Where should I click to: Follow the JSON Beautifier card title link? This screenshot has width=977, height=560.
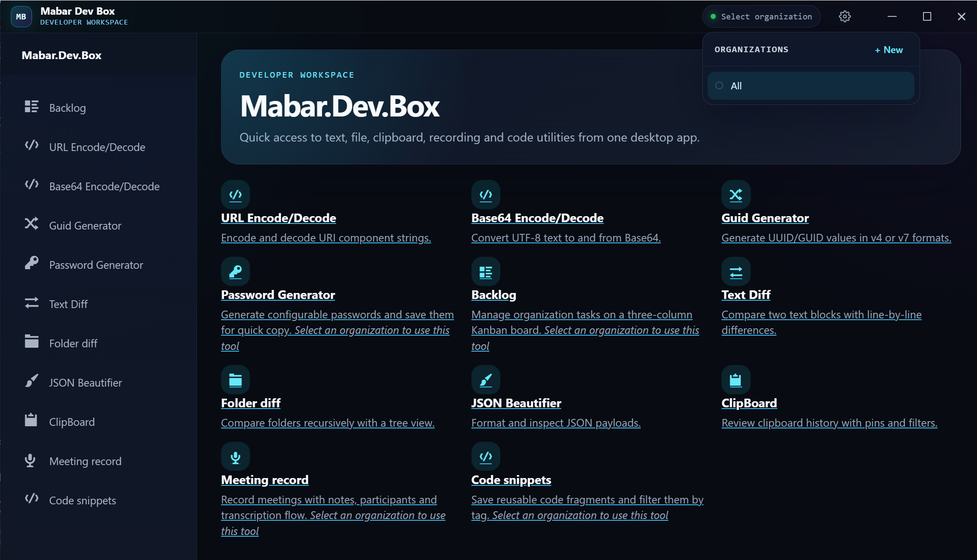click(x=516, y=403)
